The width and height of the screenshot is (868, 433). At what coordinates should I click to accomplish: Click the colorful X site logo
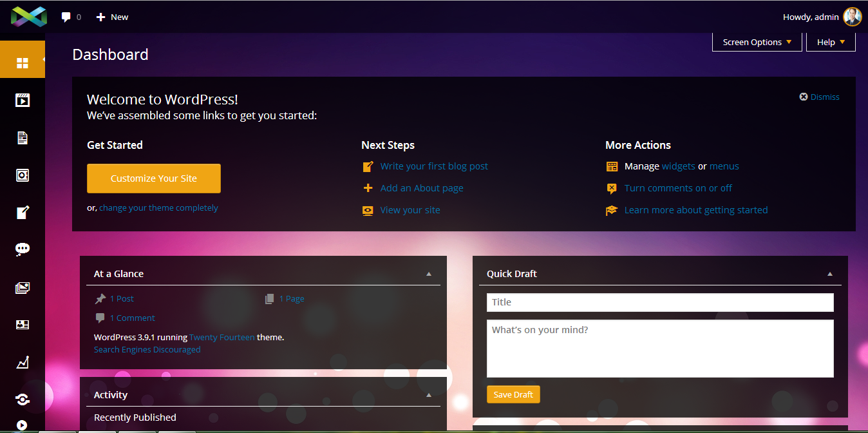point(28,17)
